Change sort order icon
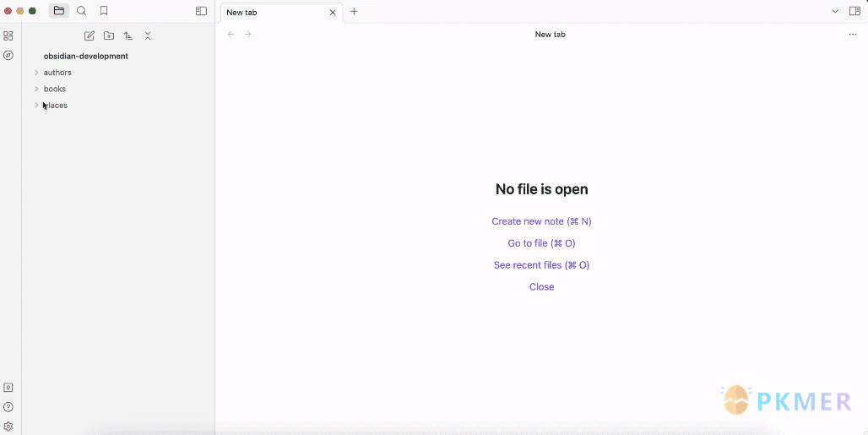Viewport: 868px width, 435px height. click(x=128, y=36)
